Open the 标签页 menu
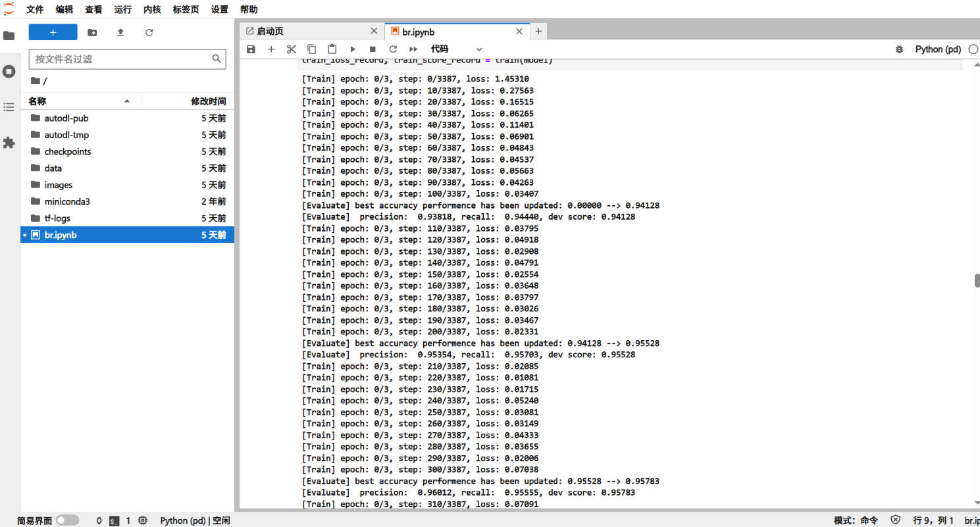Screen dimensions: 980x527 click(186, 9)
